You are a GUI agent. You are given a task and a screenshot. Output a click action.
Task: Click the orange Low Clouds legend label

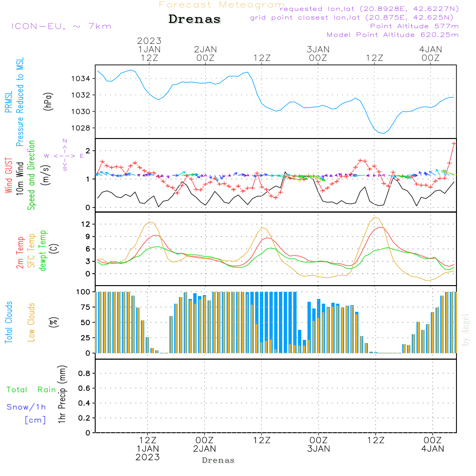coord(31,322)
